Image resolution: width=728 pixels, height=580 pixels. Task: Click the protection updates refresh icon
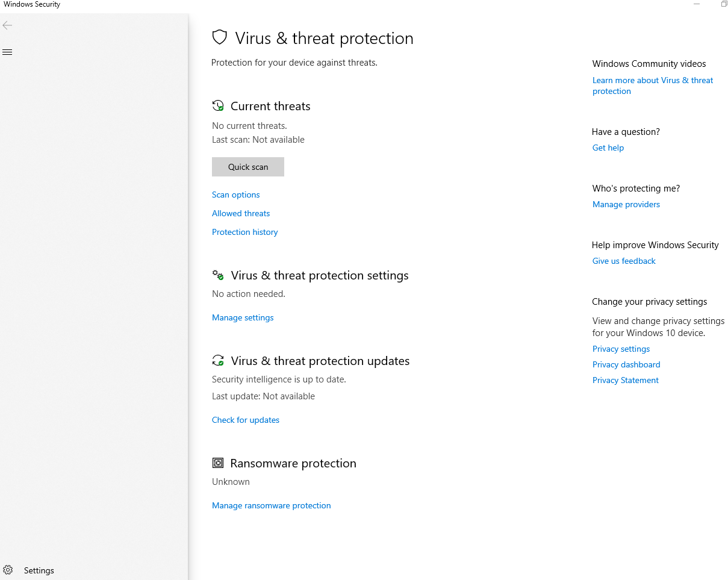218,361
